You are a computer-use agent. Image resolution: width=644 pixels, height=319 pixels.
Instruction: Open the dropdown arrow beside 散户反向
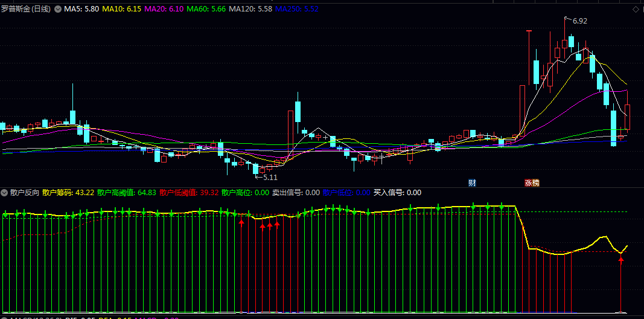coord(4,192)
